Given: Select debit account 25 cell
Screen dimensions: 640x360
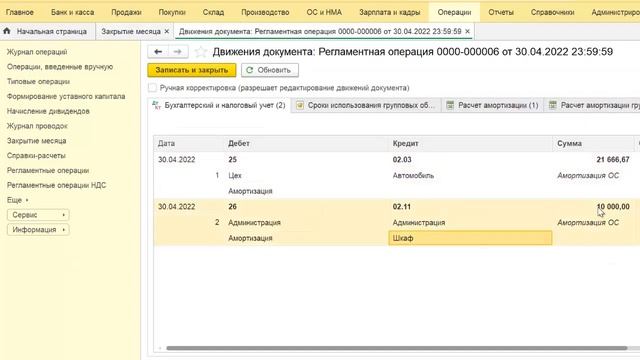Looking at the screenshot, I should [x=232, y=160].
